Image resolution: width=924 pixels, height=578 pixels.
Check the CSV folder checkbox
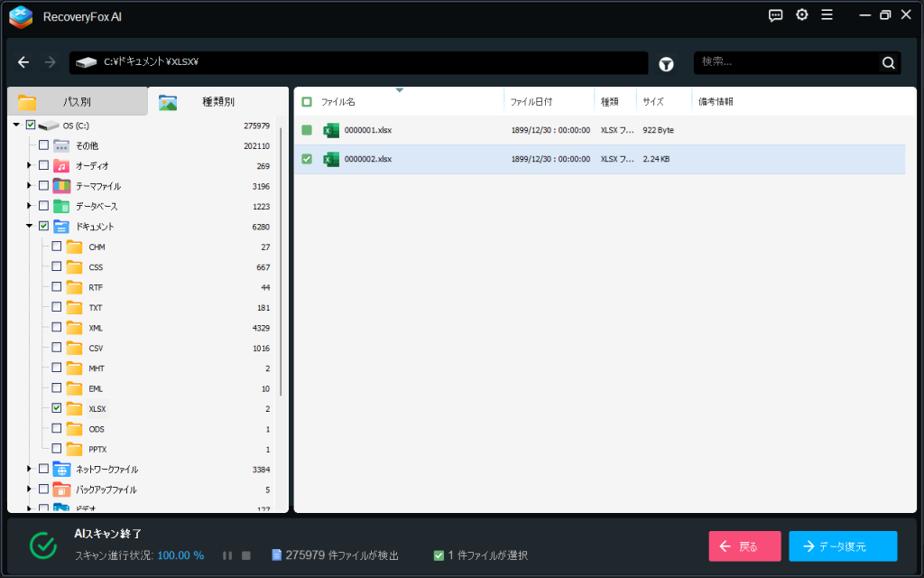click(57, 348)
